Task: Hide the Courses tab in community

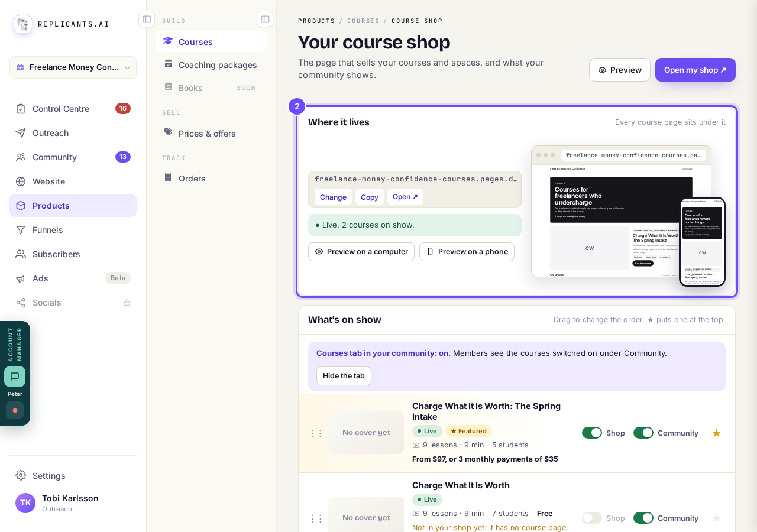Action: coord(344,376)
